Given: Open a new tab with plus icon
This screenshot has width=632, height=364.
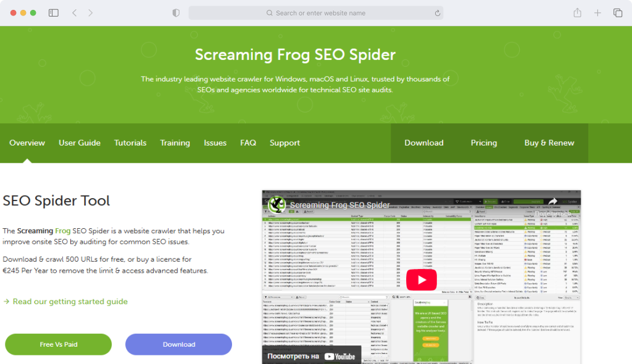Looking at the screenshot, I should pyautogui.click(x=597, y=13).
